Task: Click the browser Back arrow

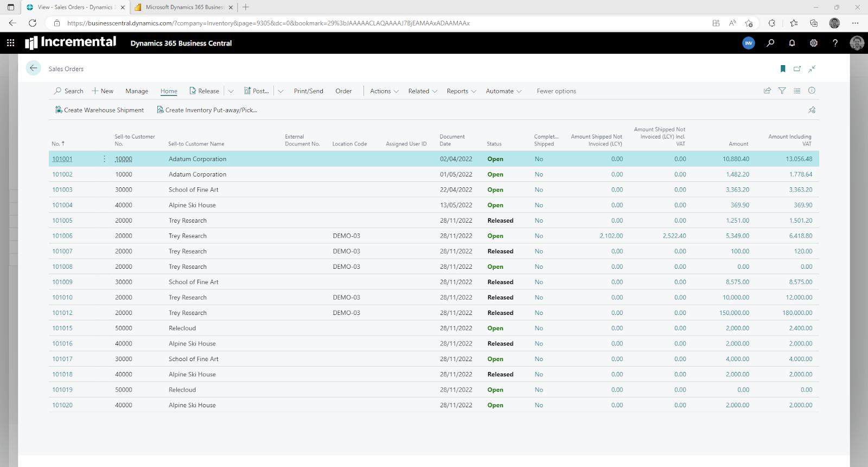Action: click(x=12, y=23)
